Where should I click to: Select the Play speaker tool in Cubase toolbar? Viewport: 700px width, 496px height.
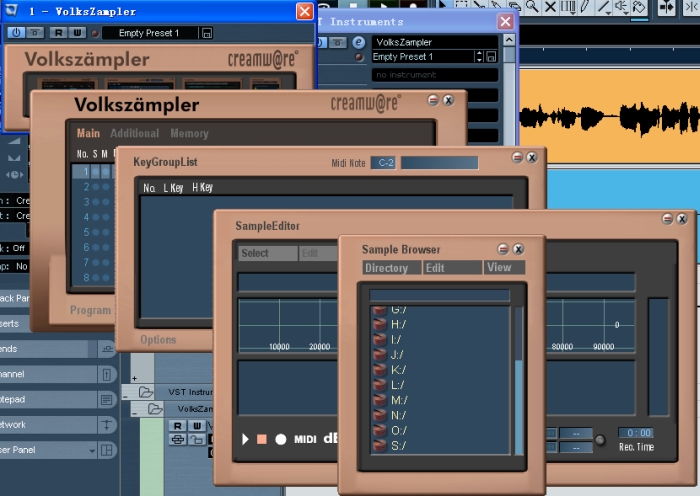[621, 7]
